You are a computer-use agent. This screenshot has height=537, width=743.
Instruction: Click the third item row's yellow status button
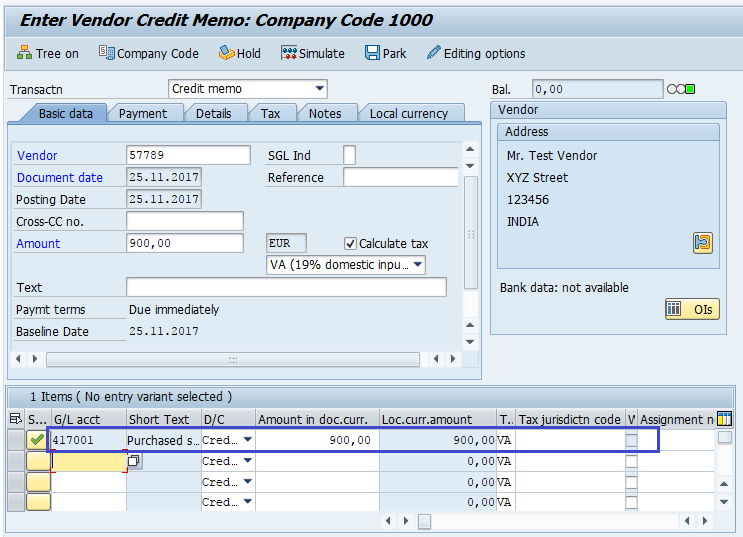38,482
